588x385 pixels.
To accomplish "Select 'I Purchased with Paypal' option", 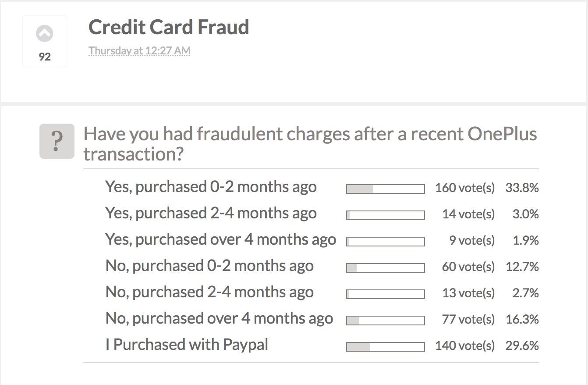I will pos(187,345).
